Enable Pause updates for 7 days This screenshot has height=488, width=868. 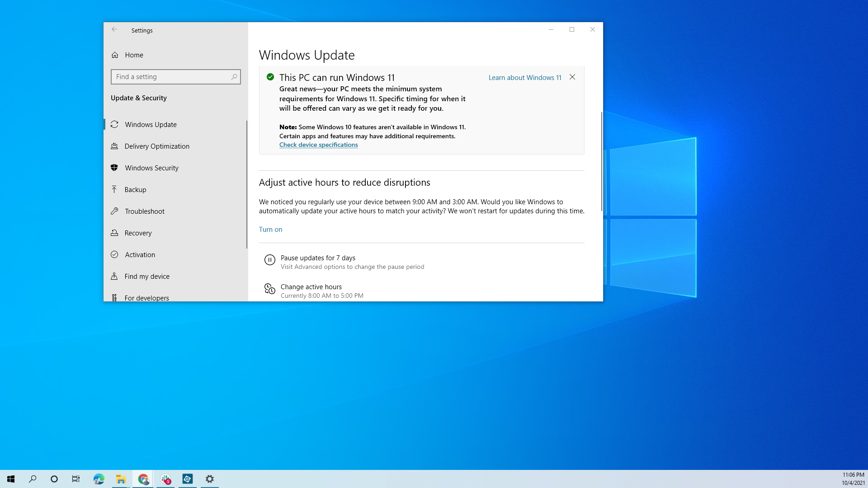tap(318, 258)
